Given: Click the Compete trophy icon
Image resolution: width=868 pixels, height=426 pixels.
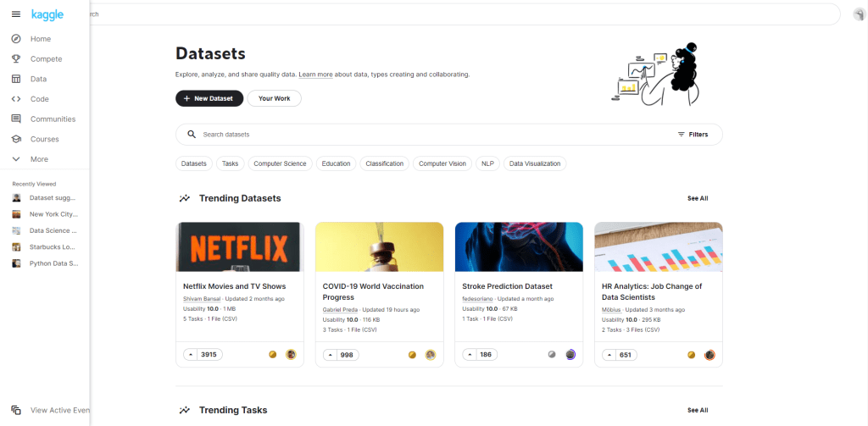Looking at the screenshot, I should 16,58.
